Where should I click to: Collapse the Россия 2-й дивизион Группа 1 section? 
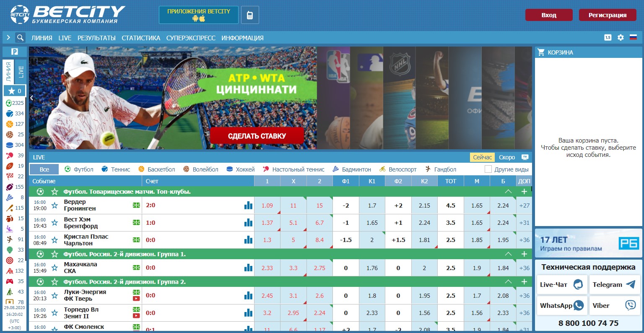click(x=508, y=254)
